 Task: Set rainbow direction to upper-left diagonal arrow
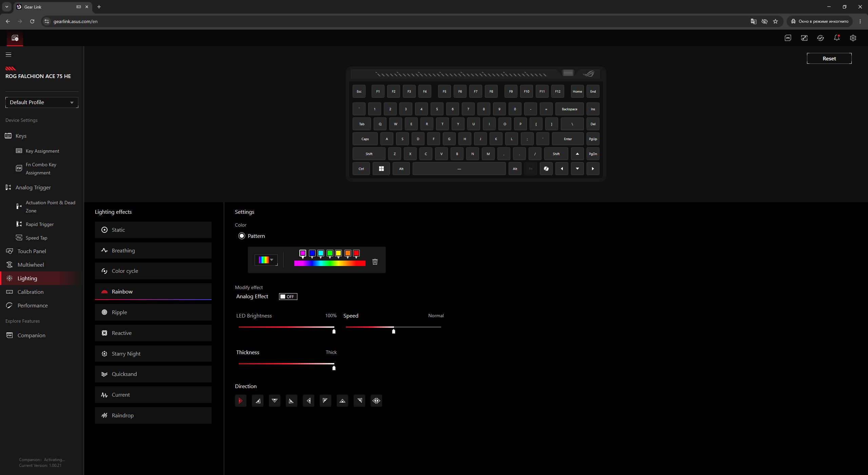pos(325,401)
